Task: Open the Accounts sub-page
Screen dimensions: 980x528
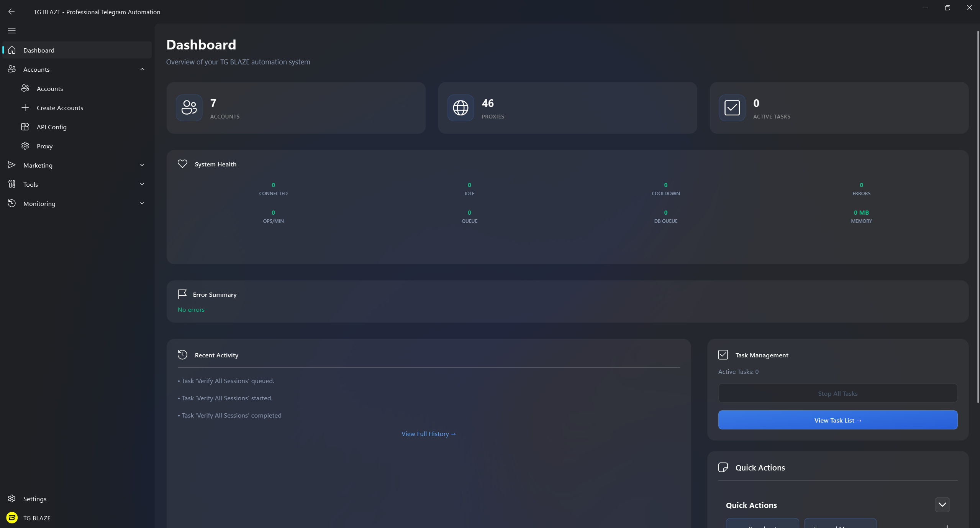Action: click(77, 89)
